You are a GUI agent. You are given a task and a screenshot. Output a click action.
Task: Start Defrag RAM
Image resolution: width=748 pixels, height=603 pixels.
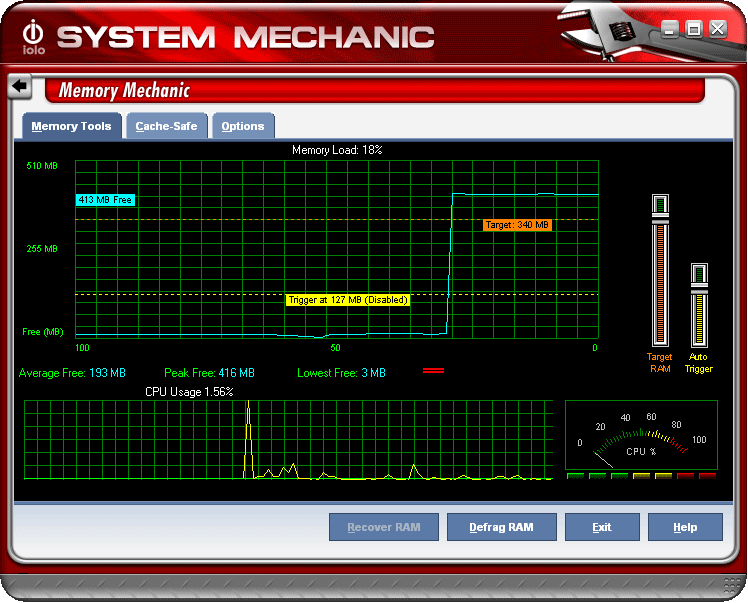[x=501, y=527]
